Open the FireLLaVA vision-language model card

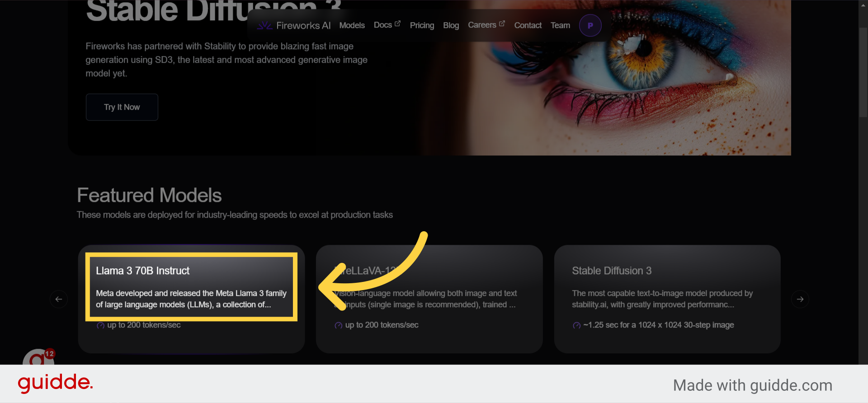point(429,299)
